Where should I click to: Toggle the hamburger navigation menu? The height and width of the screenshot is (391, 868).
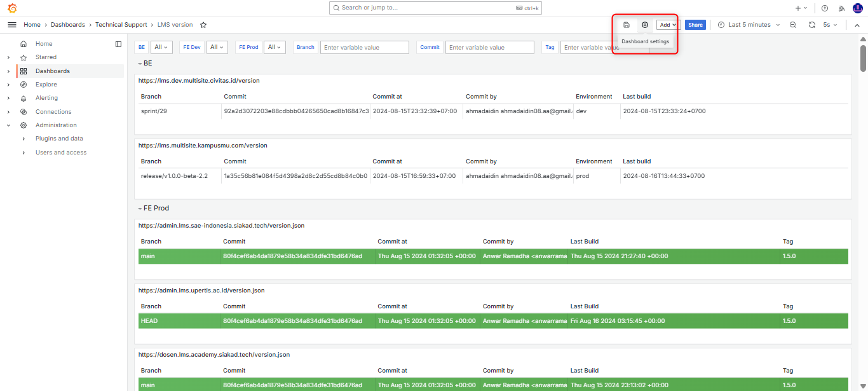click(x=11, y=25)
